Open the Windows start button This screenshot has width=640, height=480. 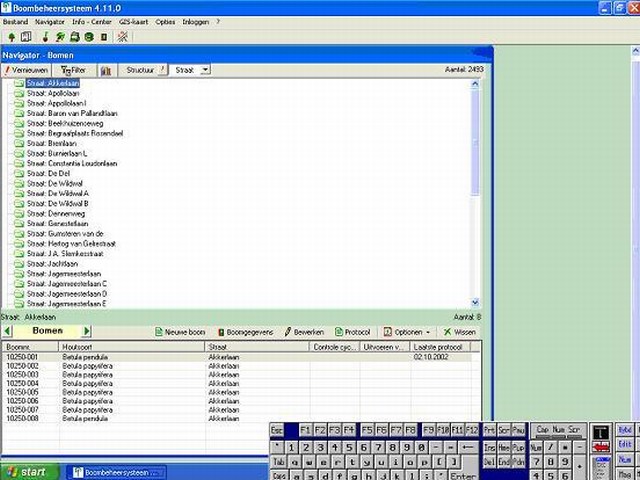pos(29,472)
